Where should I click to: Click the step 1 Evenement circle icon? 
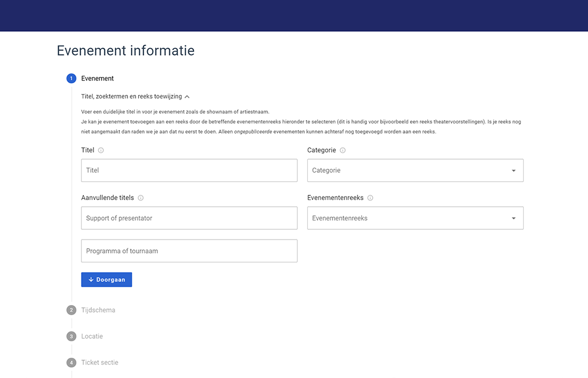point(71,79)
